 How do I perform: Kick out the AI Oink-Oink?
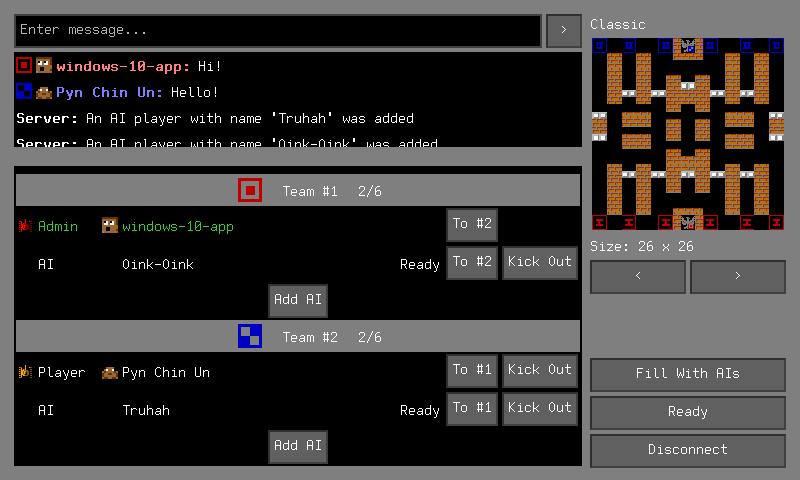click(x=539, y=263)
